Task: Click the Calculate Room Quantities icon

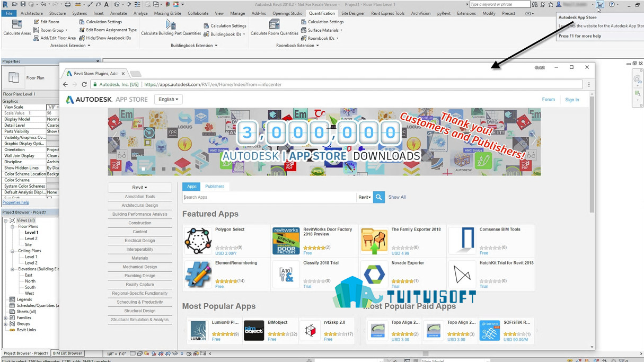Action: pos(274,24)
